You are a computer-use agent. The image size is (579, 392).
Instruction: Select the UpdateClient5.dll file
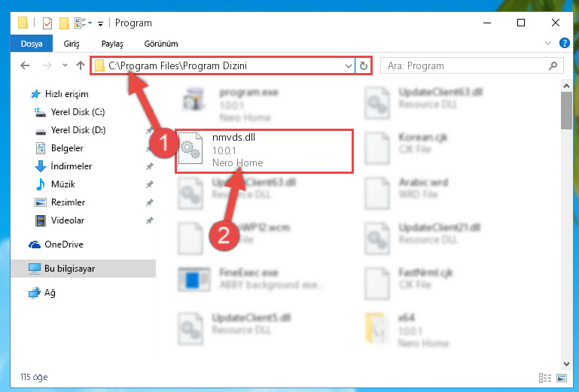pos(235,329)
